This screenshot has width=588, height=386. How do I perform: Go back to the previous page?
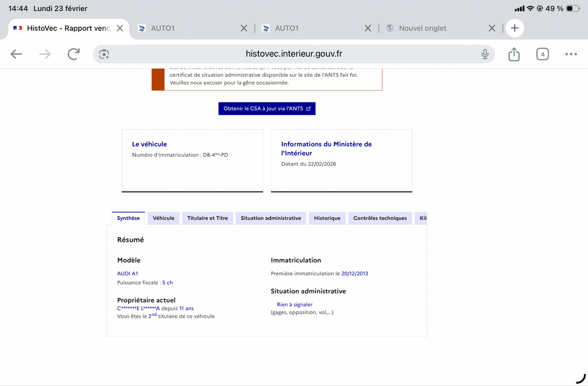tap(16, 54)
